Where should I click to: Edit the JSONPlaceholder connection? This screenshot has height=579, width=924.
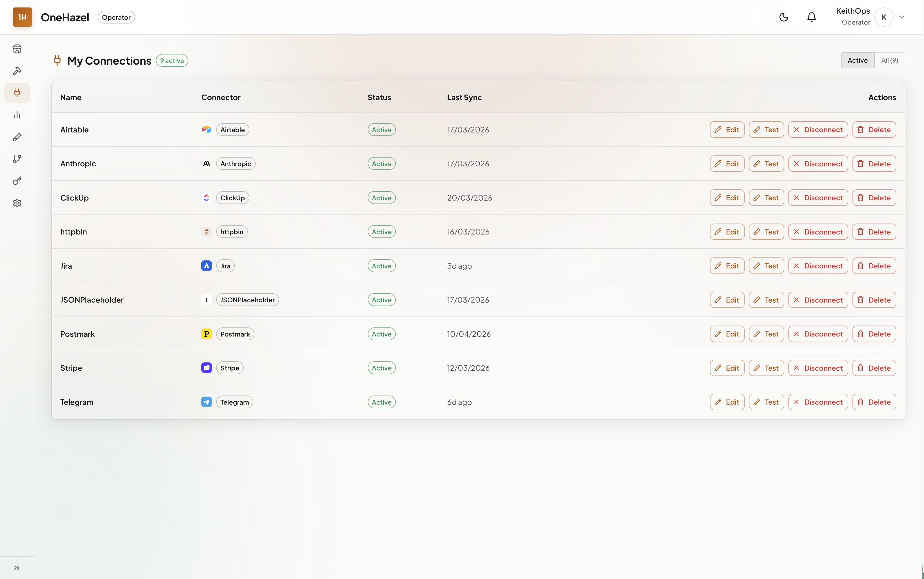click(x=727, y=300)
